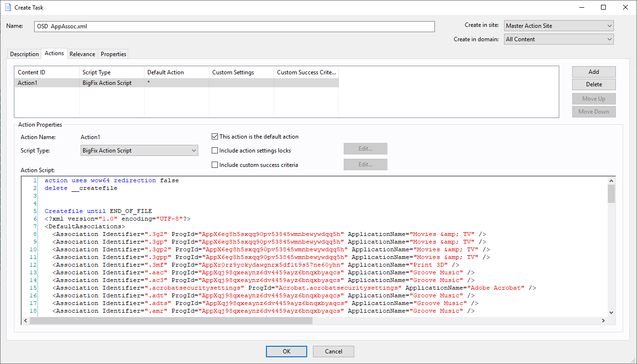
Task: Open the Create in domain dropdown
Action: tap(558, 39)
